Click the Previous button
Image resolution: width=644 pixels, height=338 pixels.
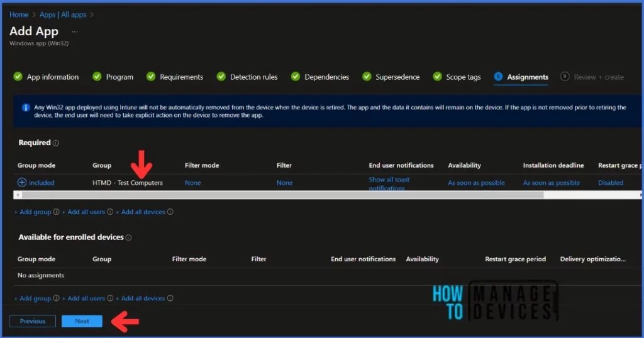pos(33,321)
